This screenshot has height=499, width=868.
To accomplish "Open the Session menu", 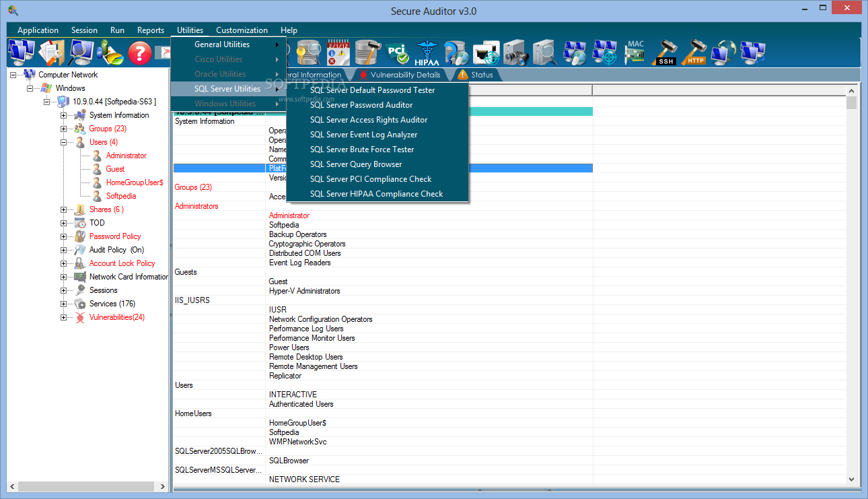I will [x=84, y=30].
